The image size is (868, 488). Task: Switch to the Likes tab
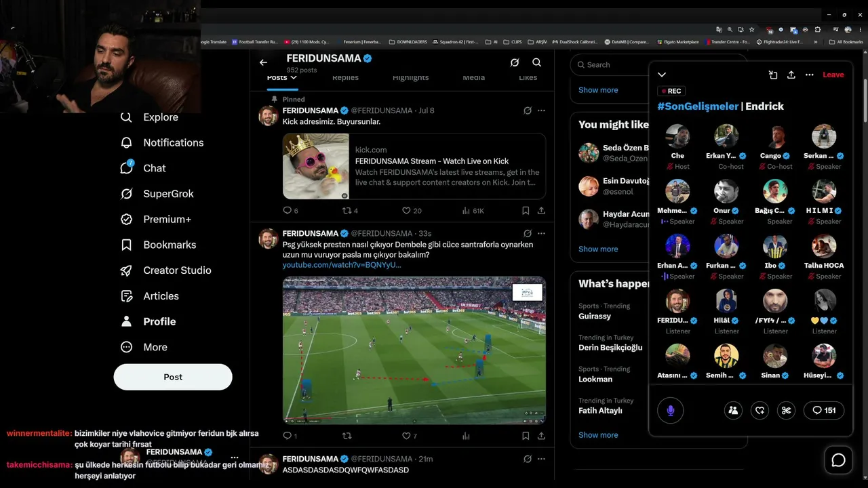coord(528,77)
